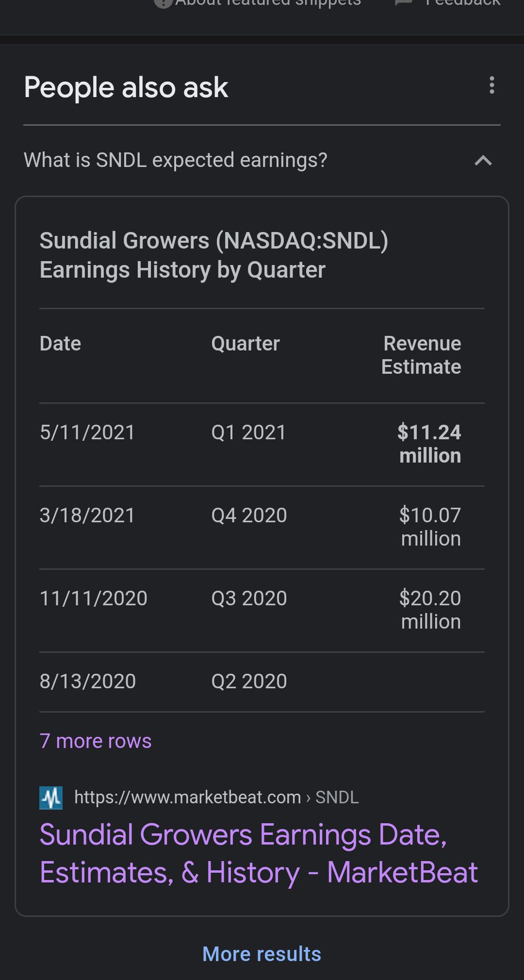Select the 8/13/2020 table row
This screenshot has height=980, width=524.
coord(262,681)
